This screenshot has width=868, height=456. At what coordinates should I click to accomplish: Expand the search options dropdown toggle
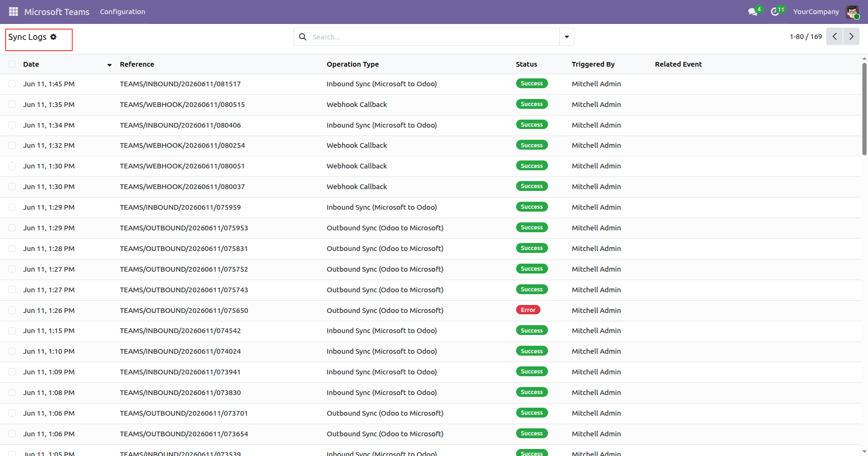coord(566,37)
